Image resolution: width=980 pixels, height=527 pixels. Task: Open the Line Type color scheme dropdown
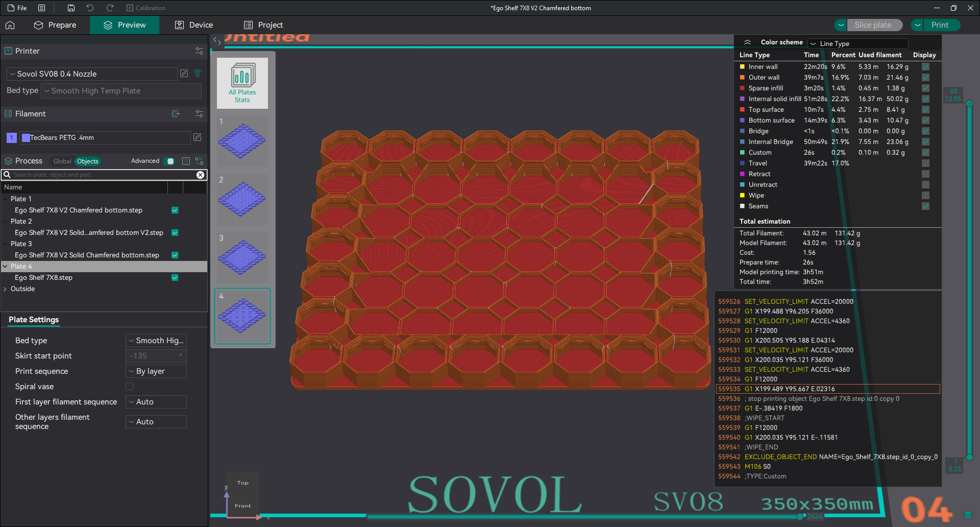(857, 43)
